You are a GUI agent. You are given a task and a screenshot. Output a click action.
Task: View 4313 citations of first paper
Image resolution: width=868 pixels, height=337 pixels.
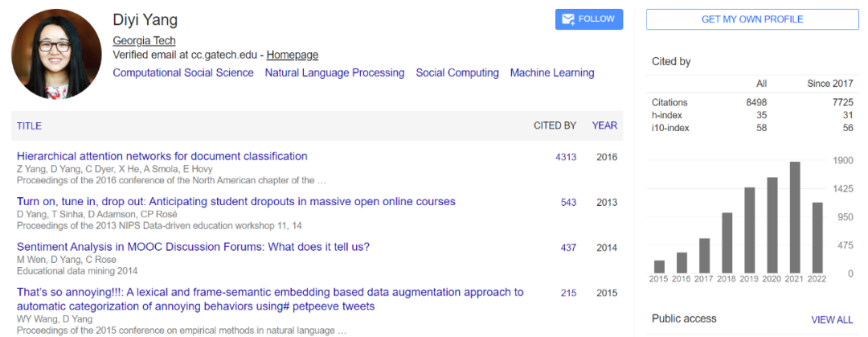point(566,157)
